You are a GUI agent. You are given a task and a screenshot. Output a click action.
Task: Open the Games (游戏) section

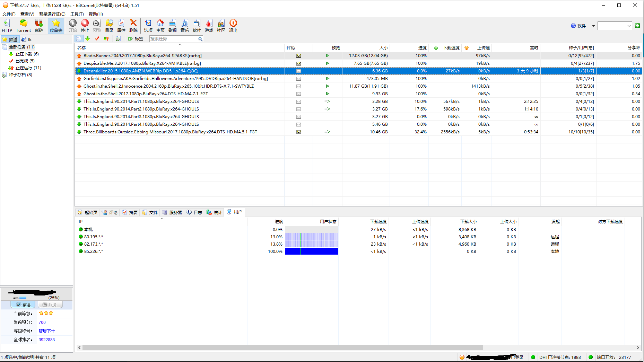click(209, 26)
